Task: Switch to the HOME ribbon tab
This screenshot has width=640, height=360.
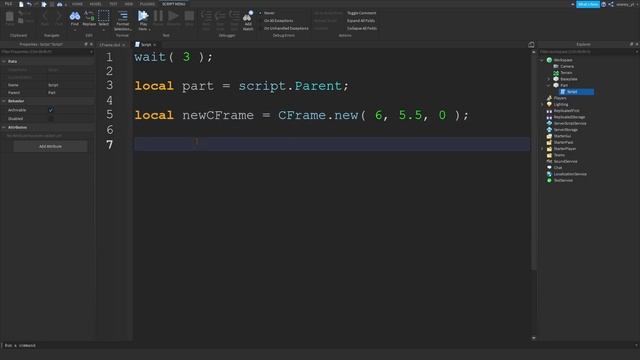Action: pos(77,4)
